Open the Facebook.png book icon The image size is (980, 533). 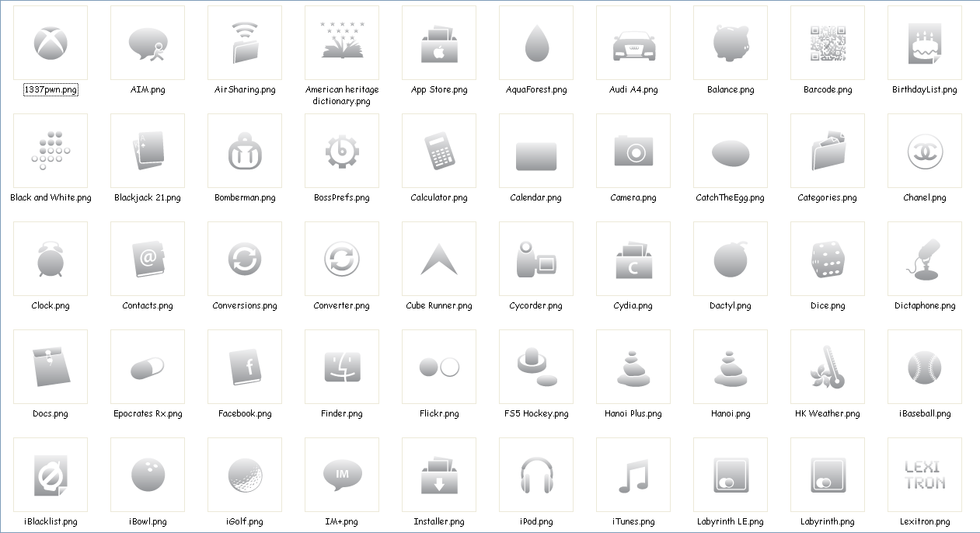(x=245, y=367)
